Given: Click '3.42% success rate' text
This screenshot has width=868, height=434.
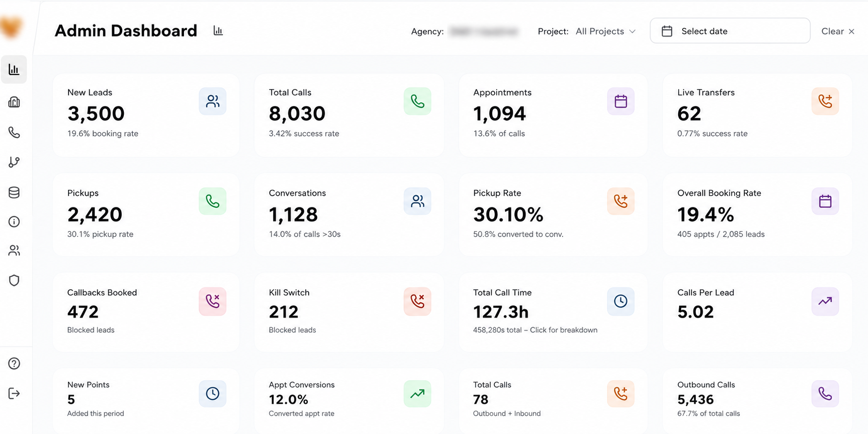Looking at the screenshot, I should coord(304,134).
